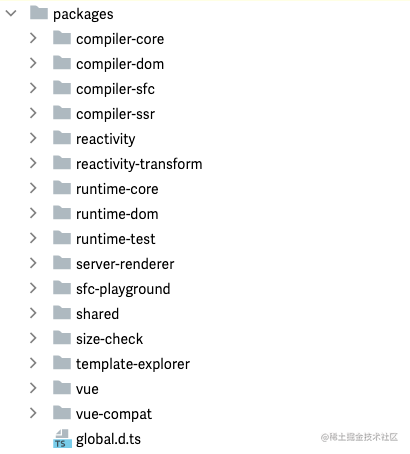This screenshot has width=410, height=454.
Task: Click the runtime-test folder icon
Action: click(x=62, y=238)
